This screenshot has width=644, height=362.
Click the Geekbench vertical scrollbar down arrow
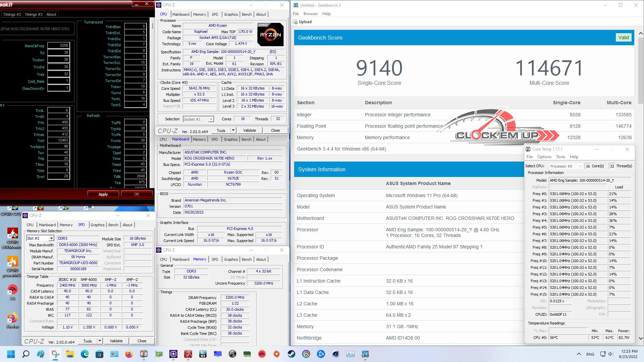[x=640, y=339]
